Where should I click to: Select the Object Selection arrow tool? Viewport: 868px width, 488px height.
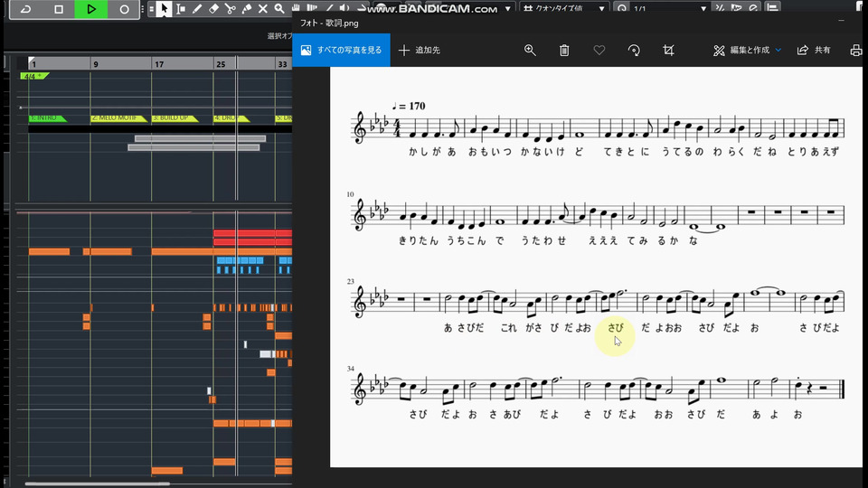[x=164, y=9]
